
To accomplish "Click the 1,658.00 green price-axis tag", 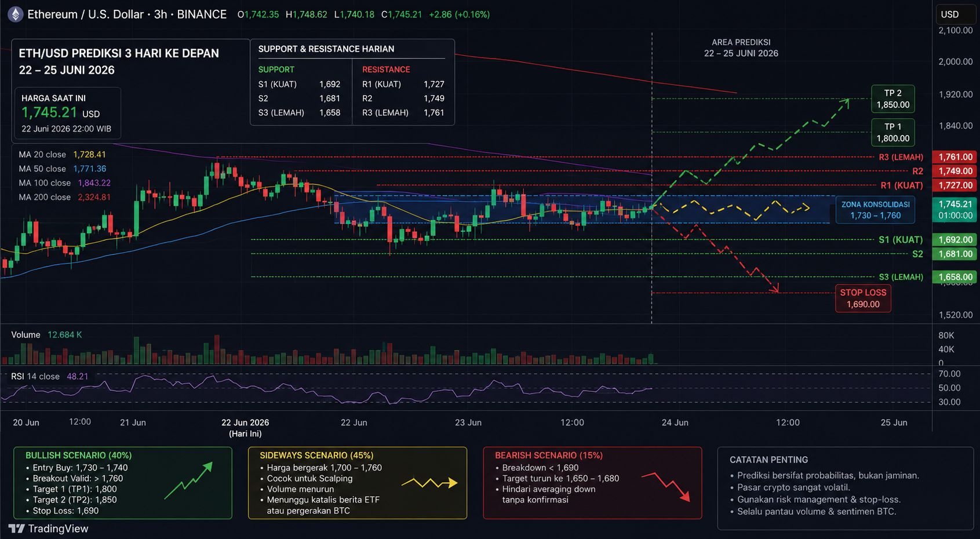I will pyautogui.click(x=955, y=277).
